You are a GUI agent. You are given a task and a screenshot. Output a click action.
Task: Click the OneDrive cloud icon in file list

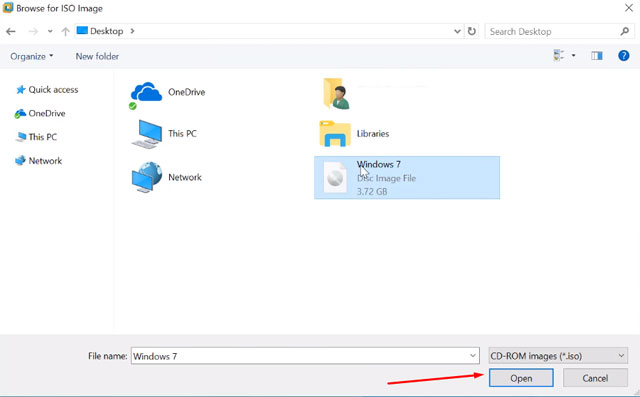click(146, 92)
